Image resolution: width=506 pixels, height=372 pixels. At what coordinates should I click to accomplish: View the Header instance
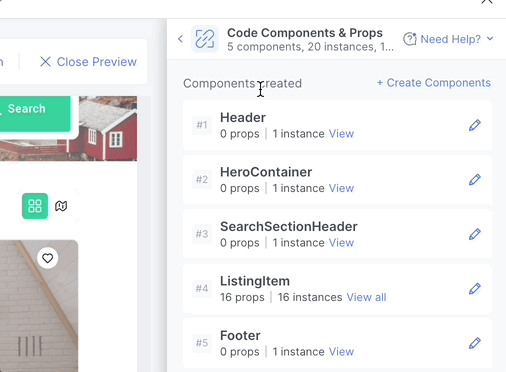coord(341,134)
